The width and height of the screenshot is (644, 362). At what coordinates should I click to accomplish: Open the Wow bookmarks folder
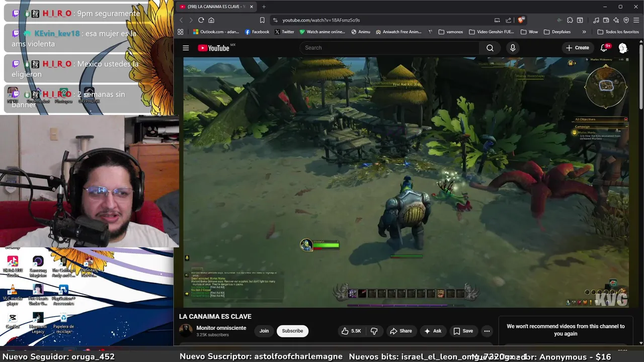click(529, 32)
